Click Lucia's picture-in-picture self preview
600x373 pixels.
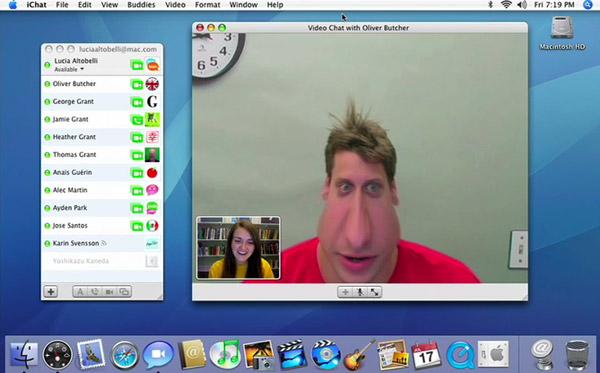[238, 248]
